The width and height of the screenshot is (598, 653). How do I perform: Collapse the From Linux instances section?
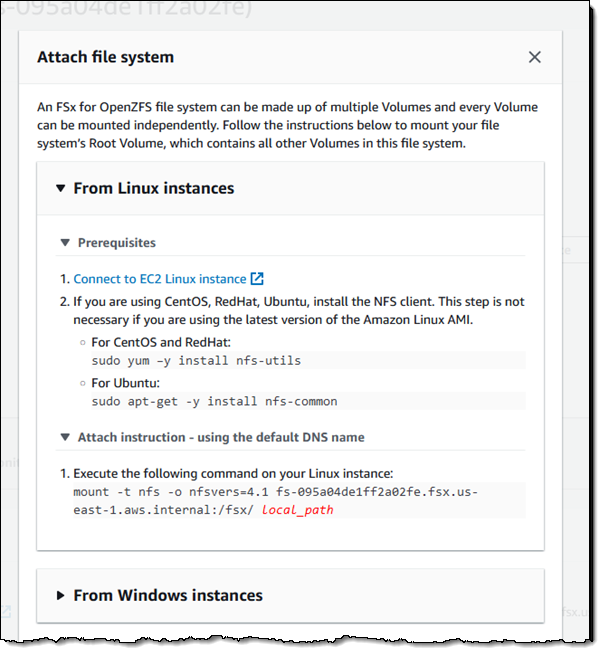click(x=61, y=188)
